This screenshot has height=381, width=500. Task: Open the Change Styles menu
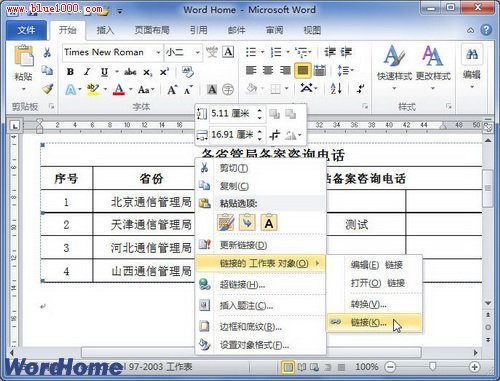433,68
